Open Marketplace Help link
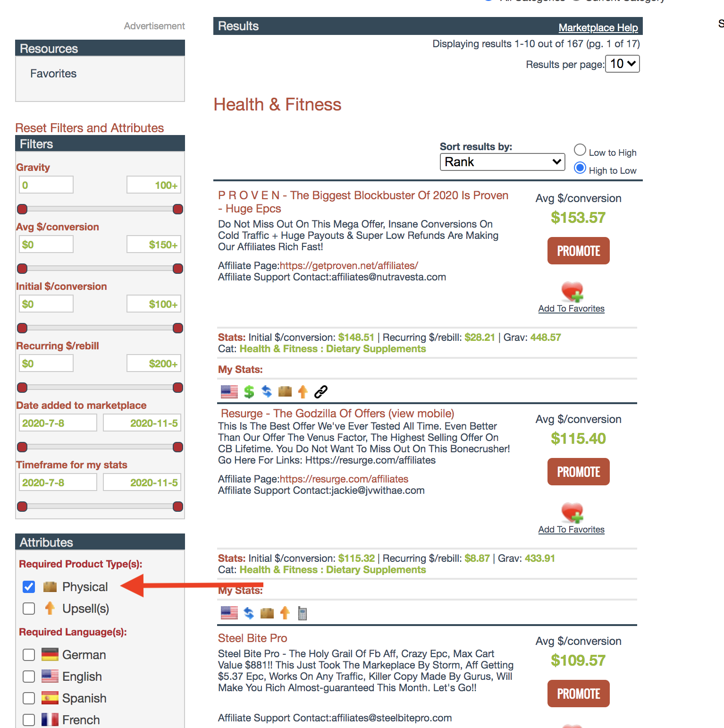The width and height of the screenshot is (724, 728). pos(598,27)
